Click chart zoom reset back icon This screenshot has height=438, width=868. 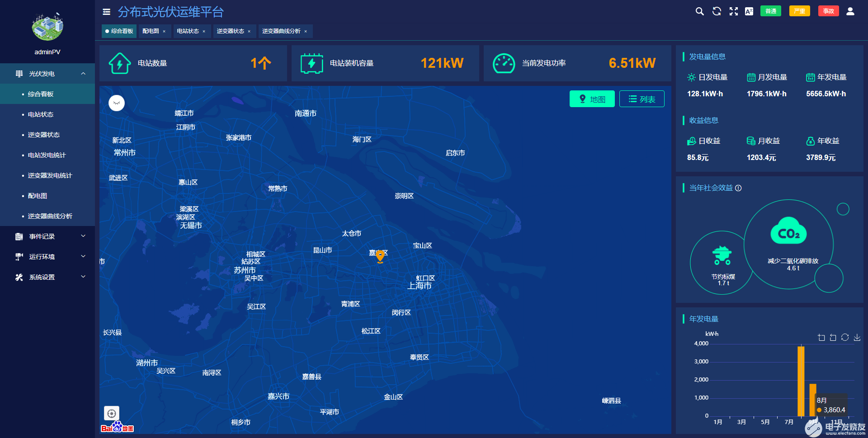click(x=833, y=338)
